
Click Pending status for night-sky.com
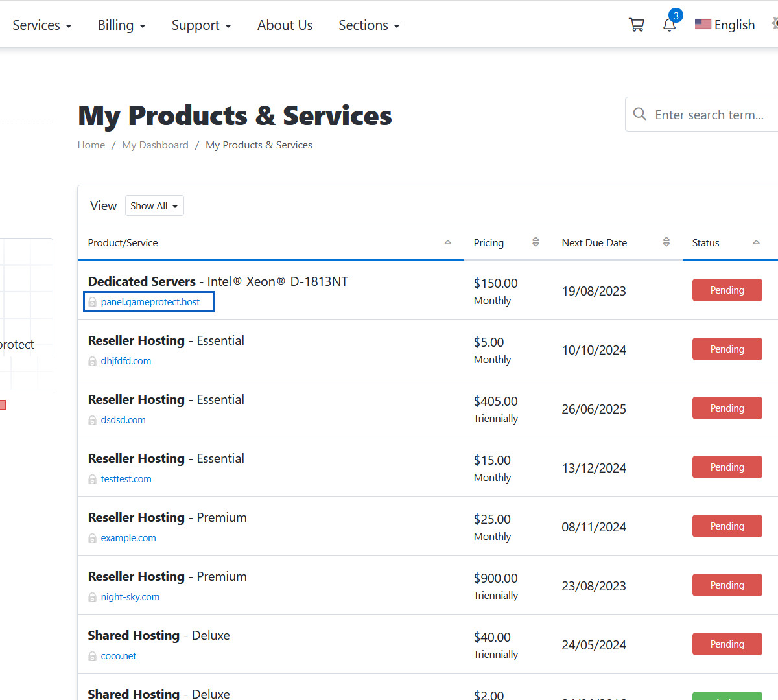point(727,585)
